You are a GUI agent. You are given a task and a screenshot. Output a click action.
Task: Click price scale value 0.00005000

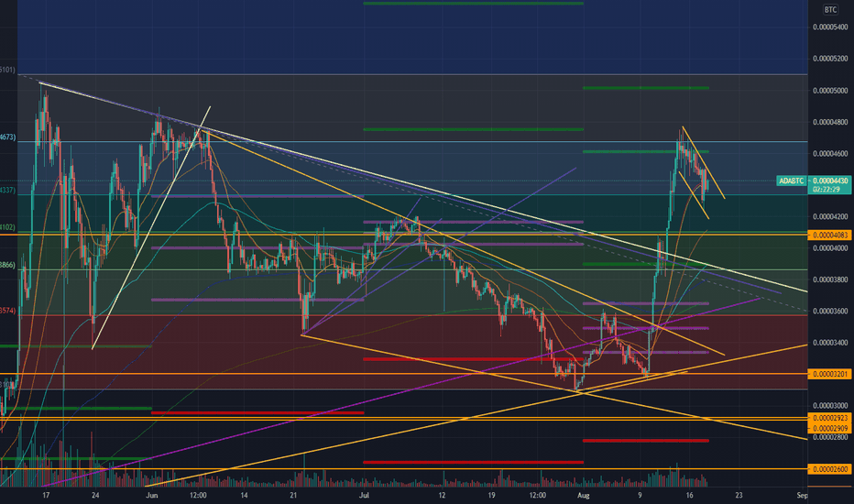pyautogui.click(x=830, y=91)
